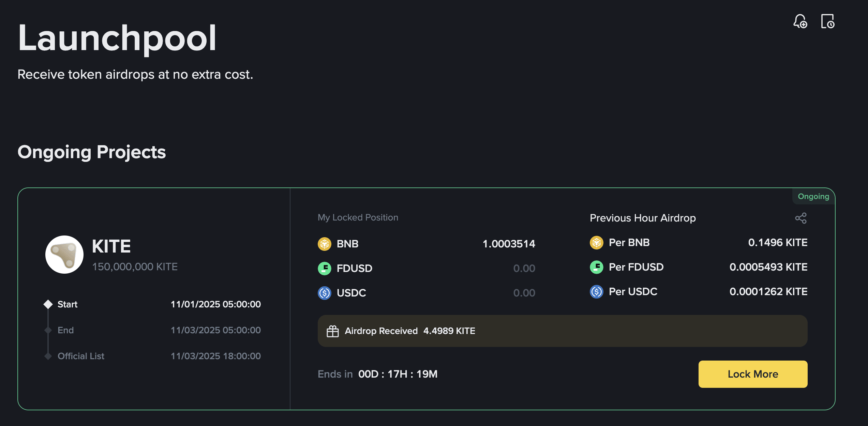Click the BNB coin icon in Locked Position
The height and width of the screenshot is (426, 868).
pos(325,244)
